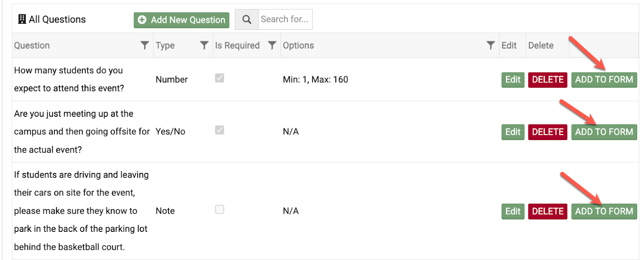The width and height of the screenshot is (644, 260).
Task: Click the Options column filter icon
Action: tap(490, 45)
